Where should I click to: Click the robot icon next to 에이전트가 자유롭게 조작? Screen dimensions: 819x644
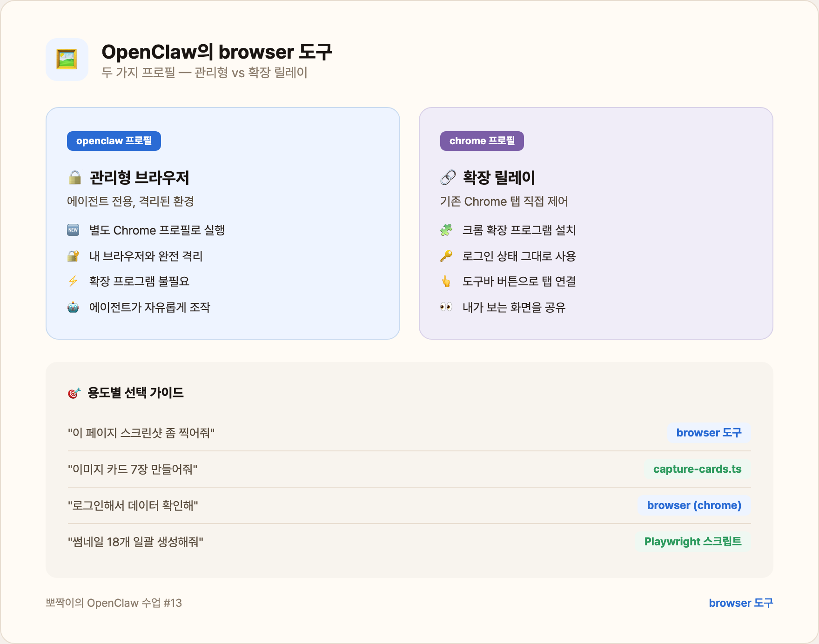(73, 307)
